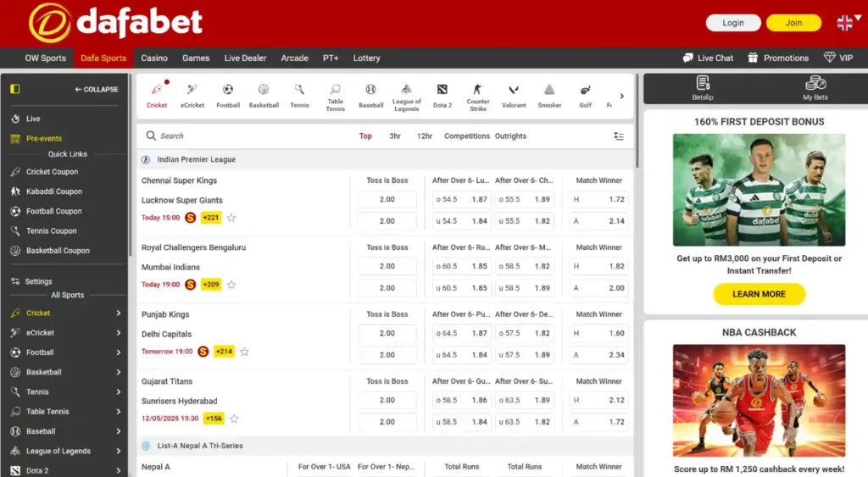Screen dimensions: 868x477
Task: Switch to Competitions tab
Action: click(x=467, y=136)
